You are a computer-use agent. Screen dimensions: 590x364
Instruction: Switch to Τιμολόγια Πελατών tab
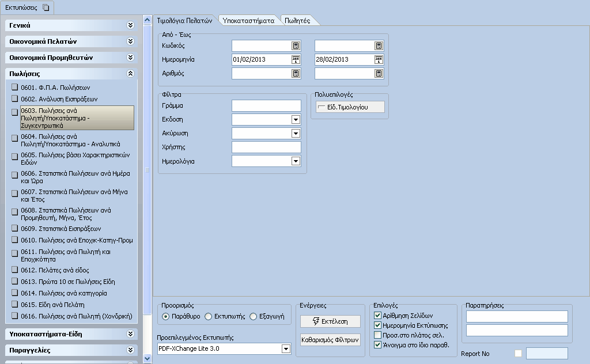coord(184,21)
